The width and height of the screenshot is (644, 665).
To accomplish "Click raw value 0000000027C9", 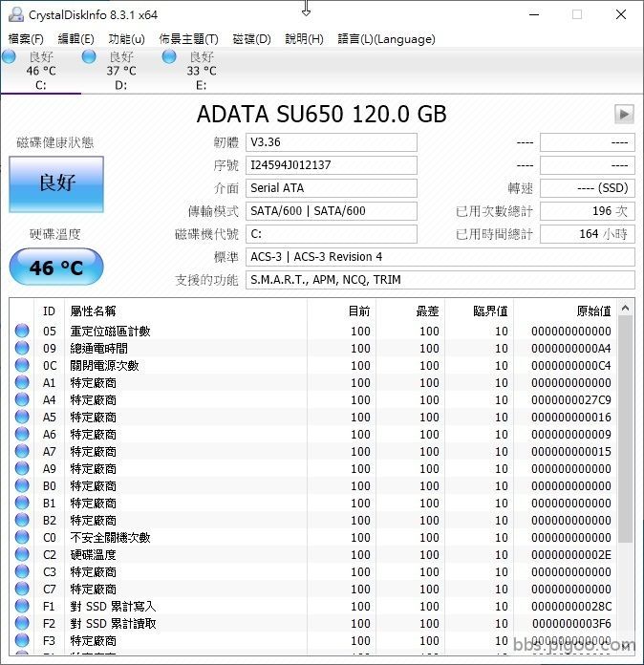I will coord(571,400).
